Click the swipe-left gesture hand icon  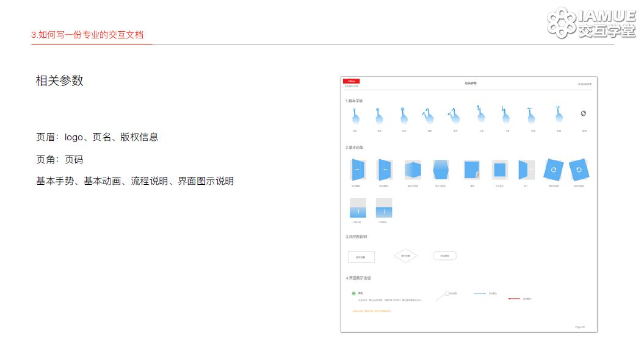(531, 115)
